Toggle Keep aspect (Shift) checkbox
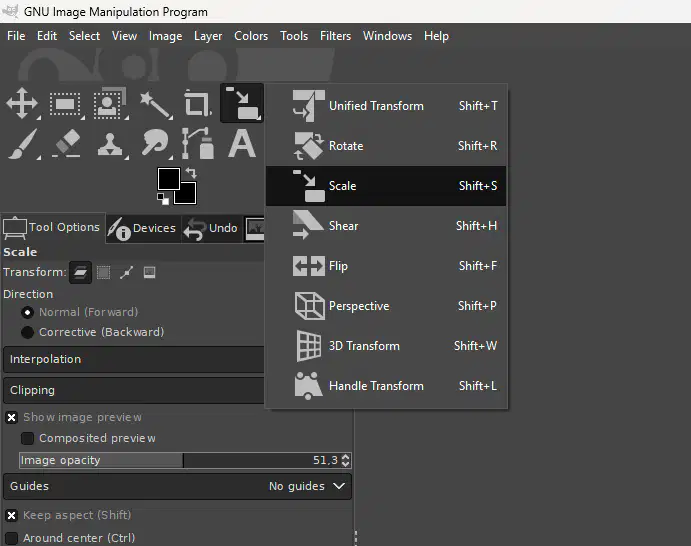691x546 pixels. pyautogui.click(x=12, y=515)
